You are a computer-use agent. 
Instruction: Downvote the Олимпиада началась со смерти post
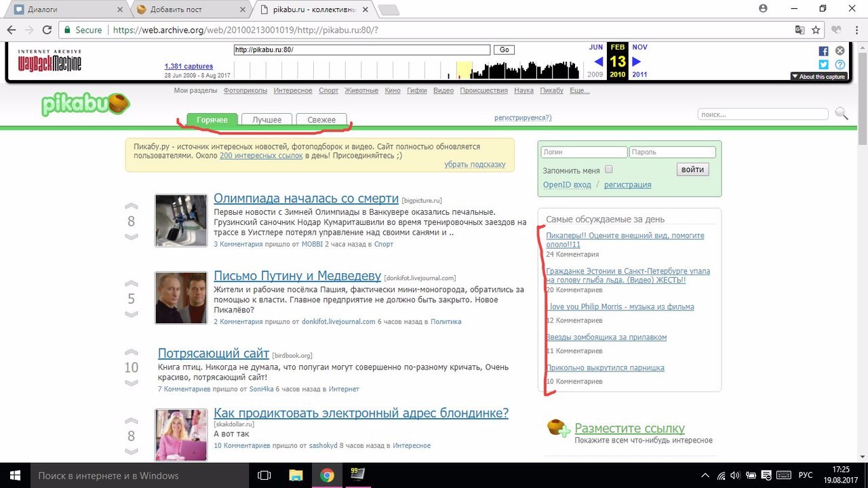[x=132, y=237]
